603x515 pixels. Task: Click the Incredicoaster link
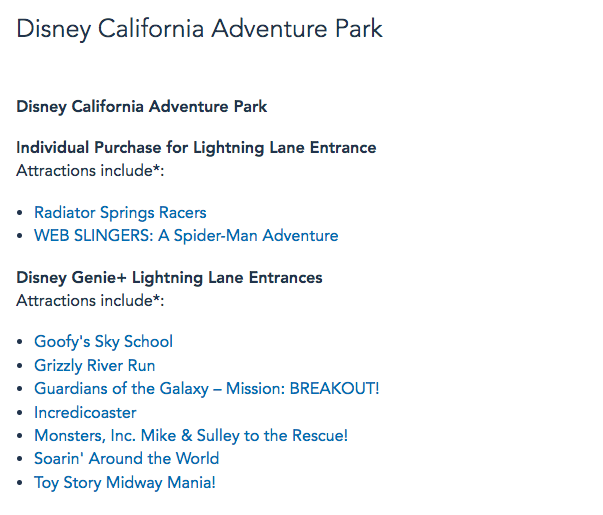[x=85, y=412]
